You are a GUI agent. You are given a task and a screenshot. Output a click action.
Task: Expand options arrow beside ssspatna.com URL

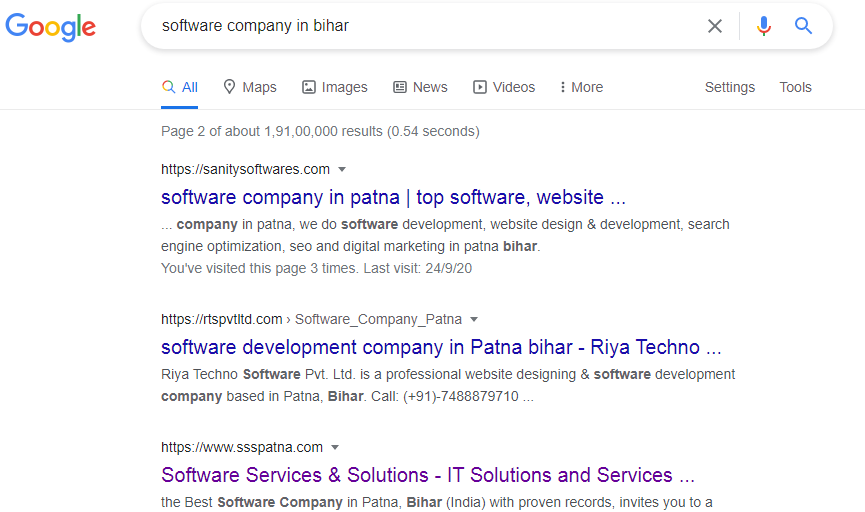coord(335,447)
